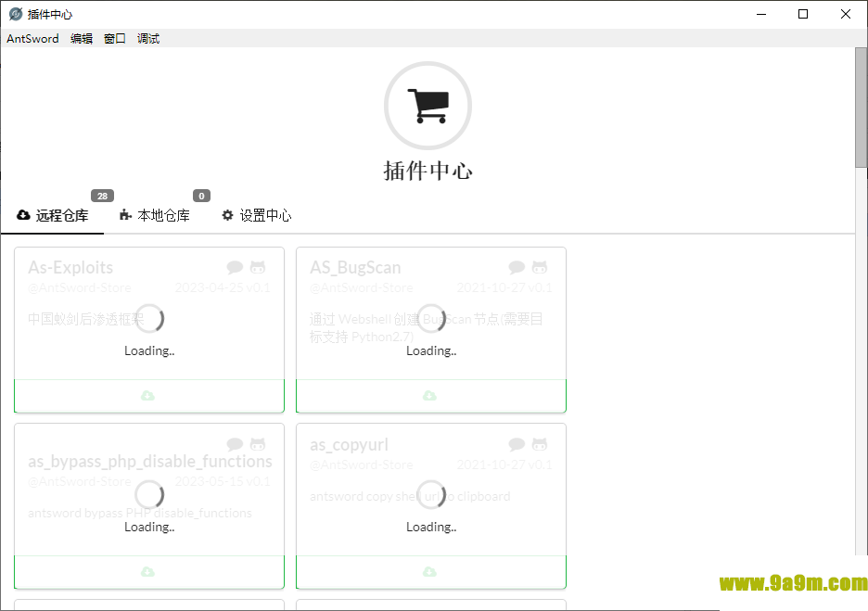Image resolution: width=868 pixels, height=611 pixels.
Task: Open the 编辑 menu
Action: click(82, 39)
